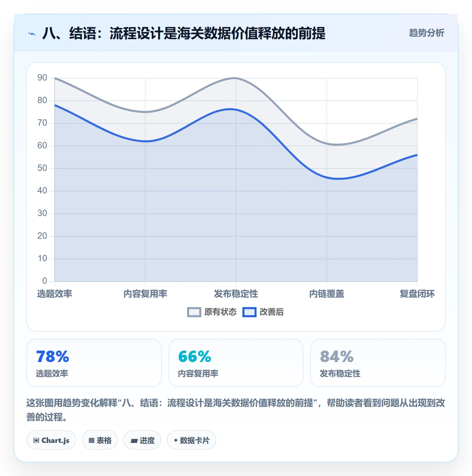The image size is (472, 476).
Task: Click the 内链覆盖 x-axis label
Action: (327, 294)
